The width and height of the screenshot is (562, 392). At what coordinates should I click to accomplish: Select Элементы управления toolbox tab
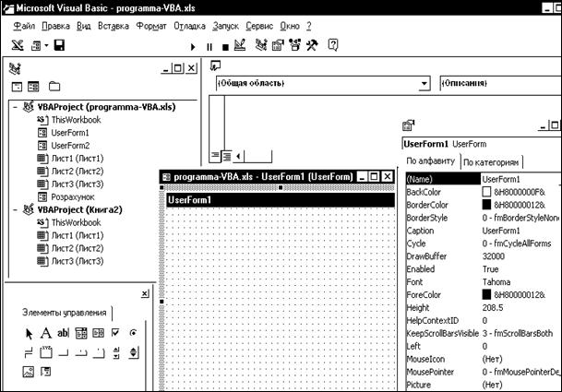[x=65, y=313]
